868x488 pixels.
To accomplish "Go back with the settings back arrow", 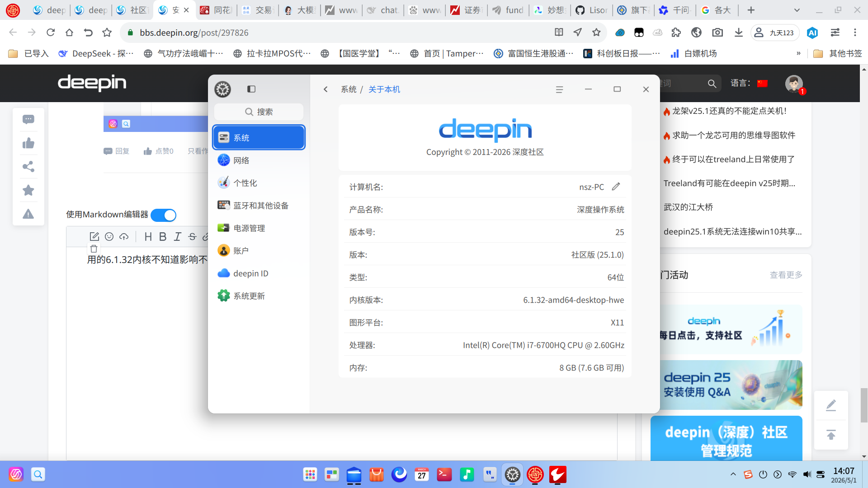I will click(x=325, y=89).
